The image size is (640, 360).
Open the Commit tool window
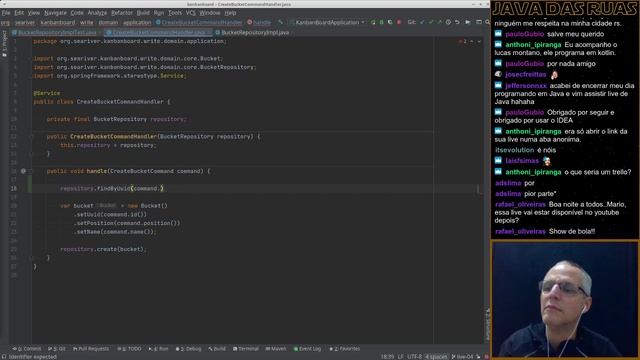pos(27,349)
